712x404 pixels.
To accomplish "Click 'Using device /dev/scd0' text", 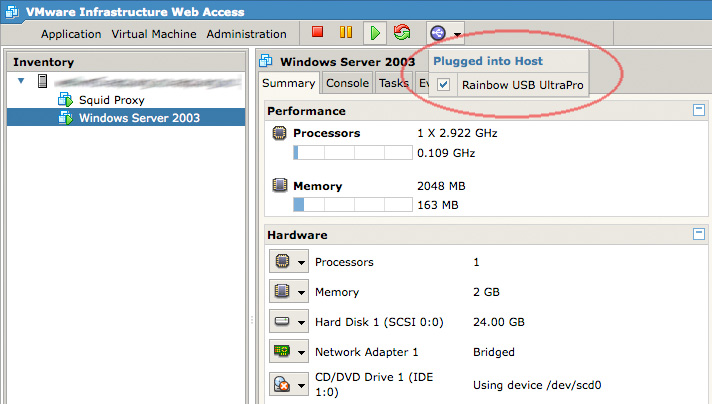I will [x=537, y=385].
